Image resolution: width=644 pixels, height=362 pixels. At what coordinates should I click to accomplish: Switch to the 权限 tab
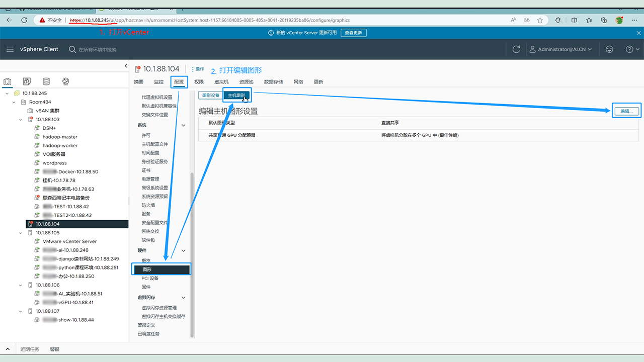tap(199, 82)
